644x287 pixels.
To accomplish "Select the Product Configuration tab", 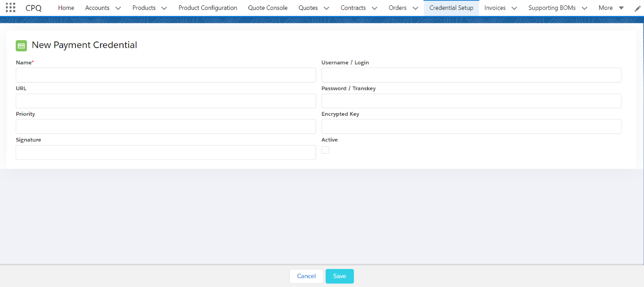I will pyautogui.click(x=208, y=8).
